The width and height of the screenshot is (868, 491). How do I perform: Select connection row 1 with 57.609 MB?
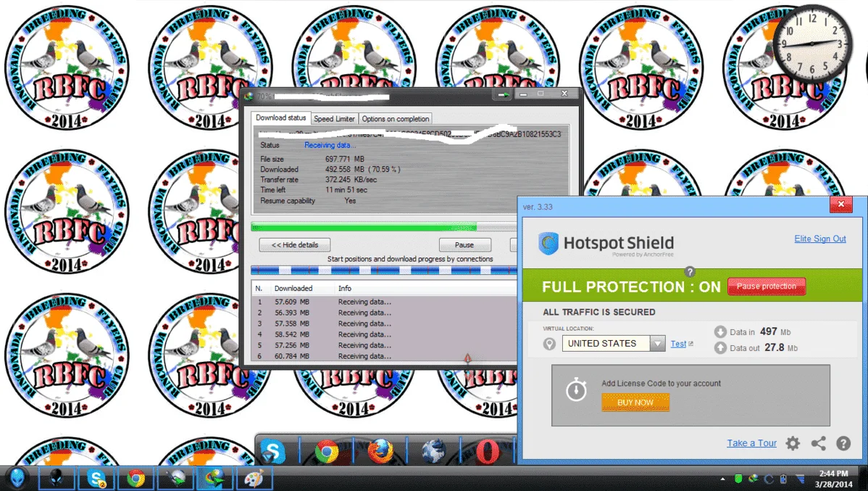384,302
